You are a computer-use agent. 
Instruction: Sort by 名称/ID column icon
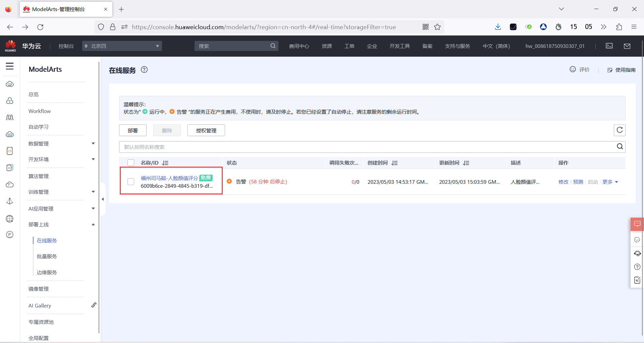pyautogui.click(x=165, y=163)
